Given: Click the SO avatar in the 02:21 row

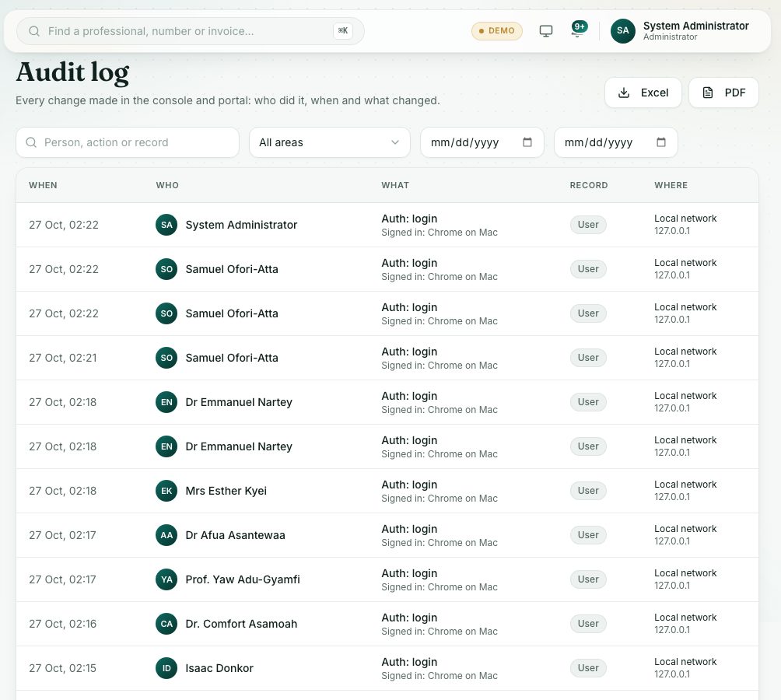Looking at the screenshot, I should (x=166, y=358).
